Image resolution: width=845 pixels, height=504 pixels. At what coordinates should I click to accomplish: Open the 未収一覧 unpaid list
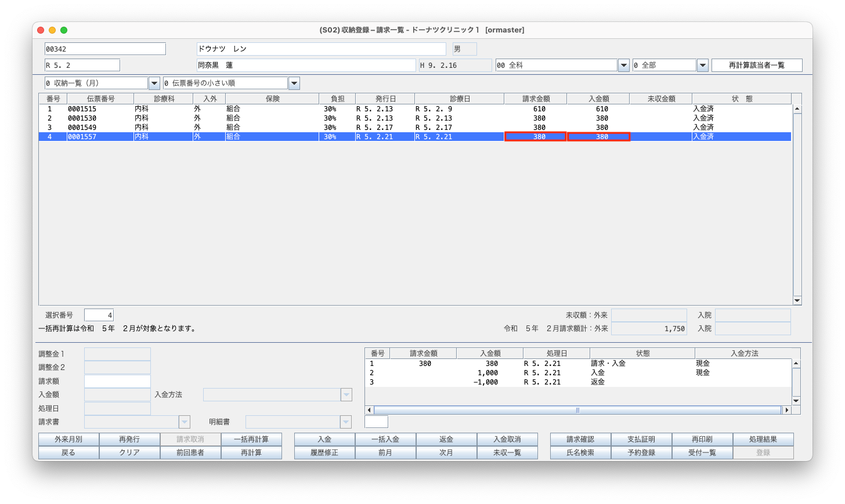tap(507, 452)
